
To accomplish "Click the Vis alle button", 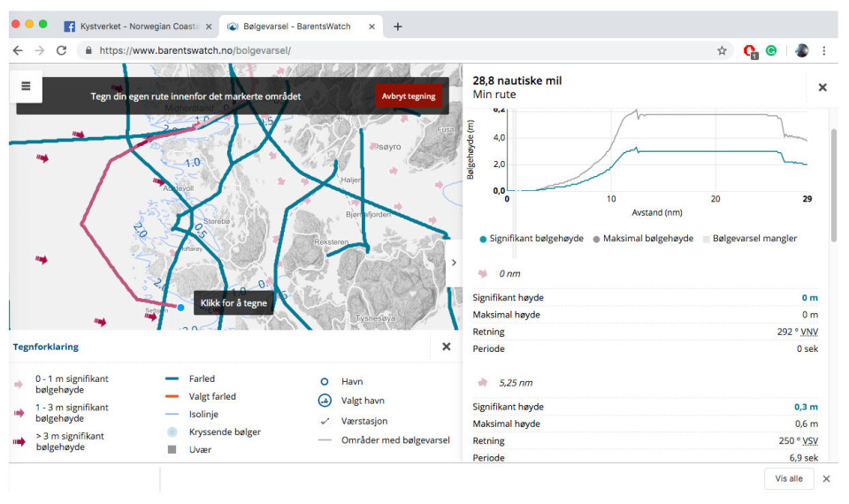I will click(788, 478).
